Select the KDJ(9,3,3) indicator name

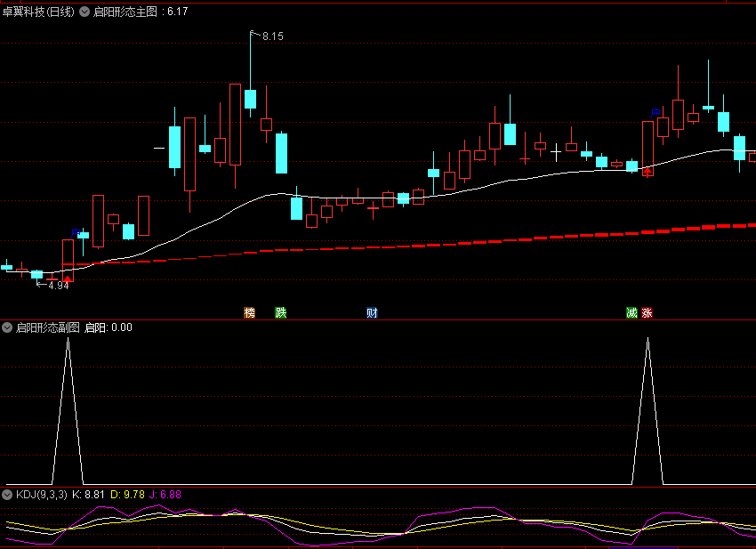click(42, 495)
